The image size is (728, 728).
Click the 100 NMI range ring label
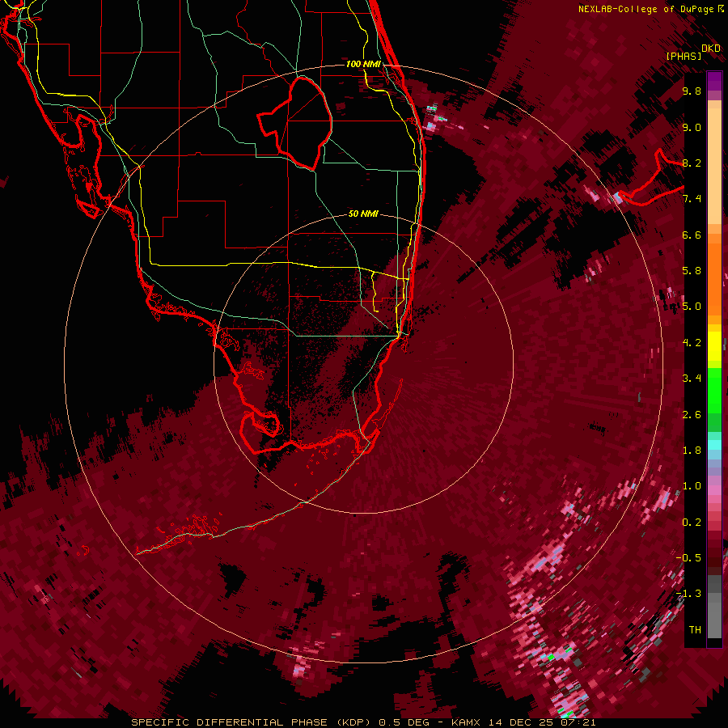[x=363, y=64]
